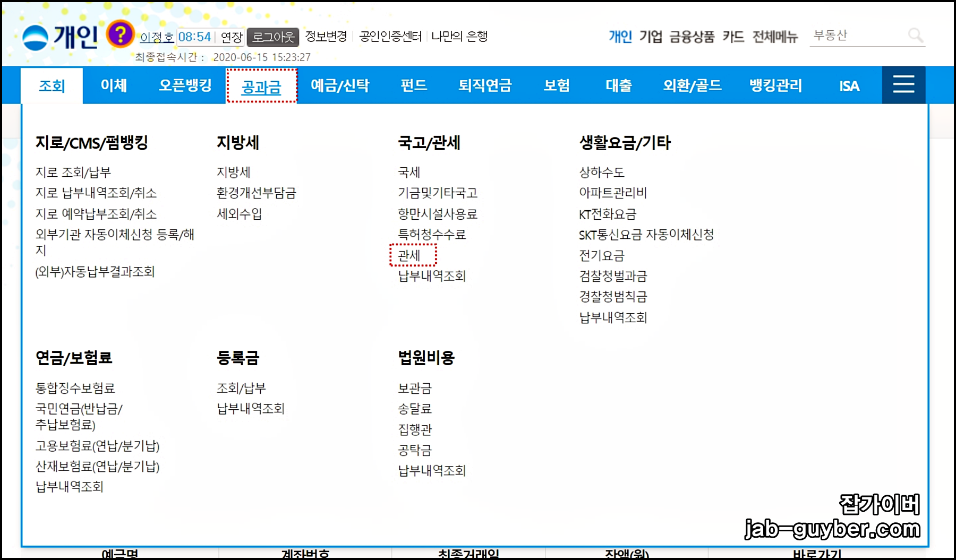Open 항만시설사용료
The width and height of the screenshot is (956, 560).
tap(438, 214)
